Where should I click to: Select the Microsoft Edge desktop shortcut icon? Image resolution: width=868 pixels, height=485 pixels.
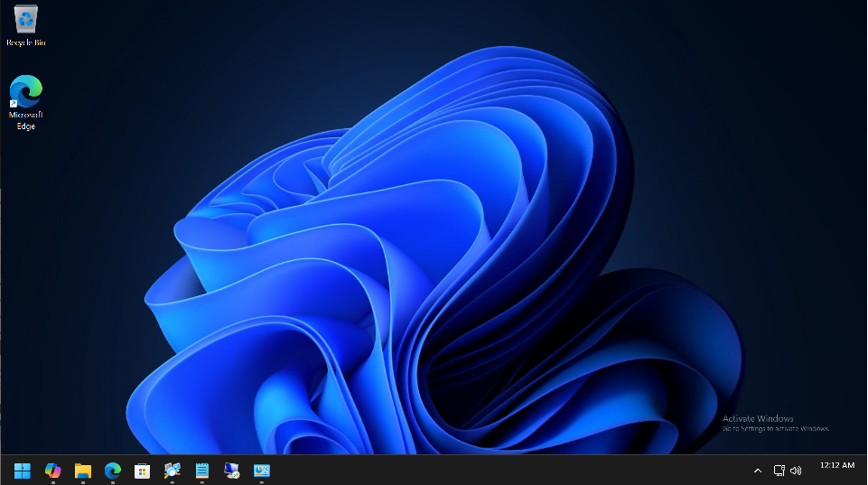(x=25, y=91)
